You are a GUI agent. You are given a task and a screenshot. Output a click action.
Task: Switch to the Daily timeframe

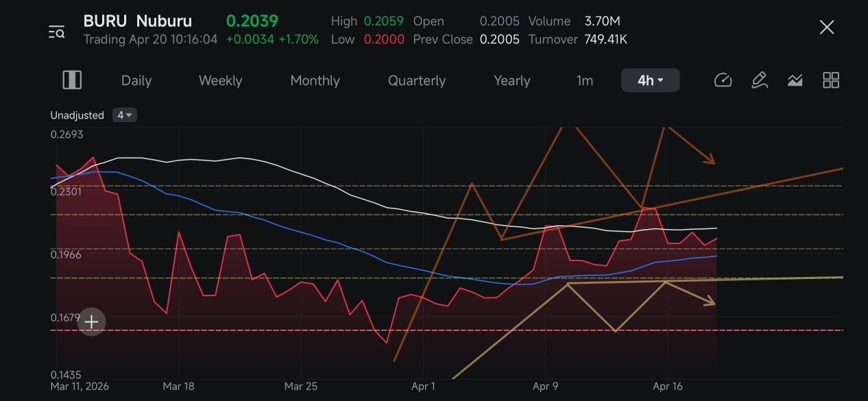pos(136,80)
